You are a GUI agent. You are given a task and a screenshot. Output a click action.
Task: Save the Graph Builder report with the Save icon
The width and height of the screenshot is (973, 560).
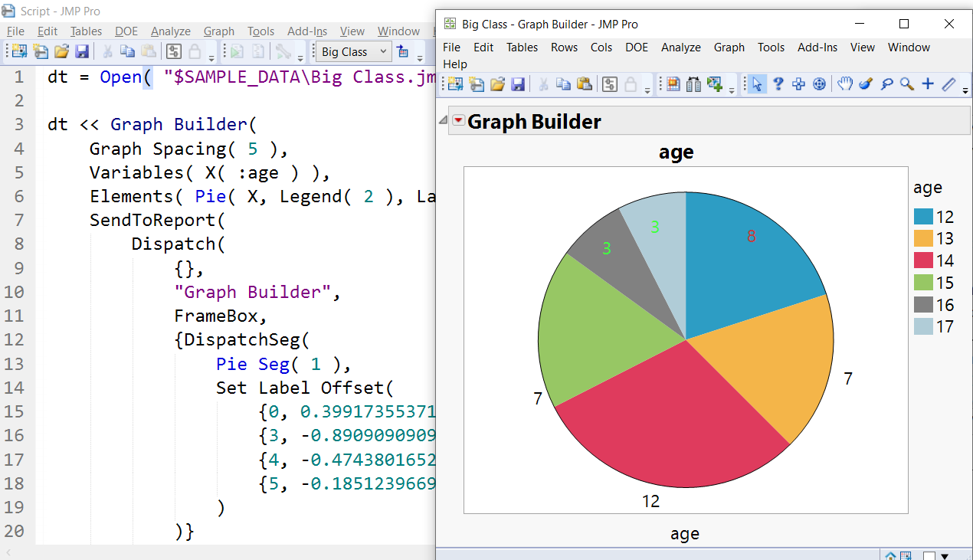[x=517, y=84]
